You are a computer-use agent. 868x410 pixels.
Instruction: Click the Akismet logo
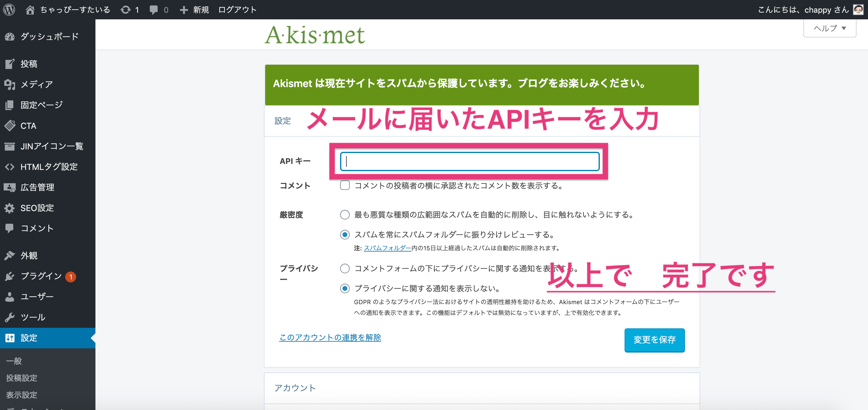point(315,35)
